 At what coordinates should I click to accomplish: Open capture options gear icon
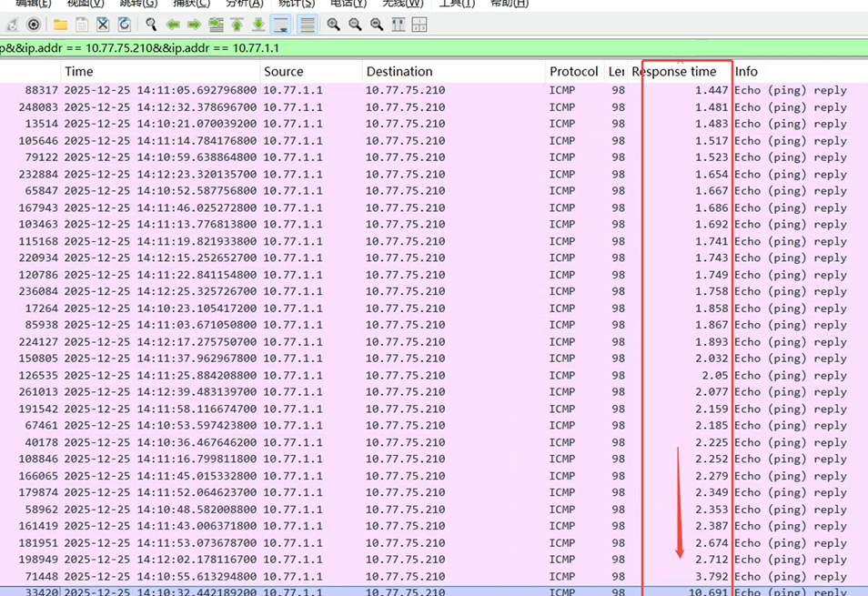pos(34,25)
